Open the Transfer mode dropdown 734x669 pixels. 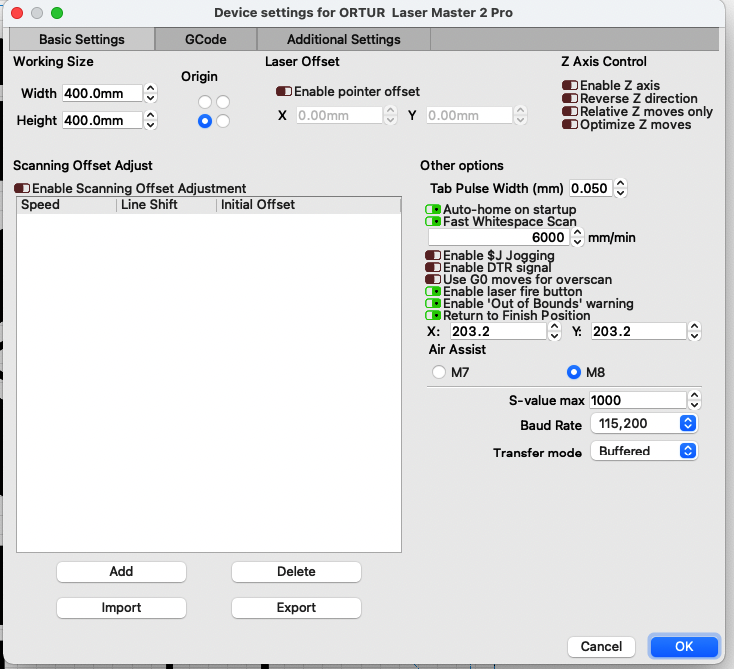pos(644,451)
